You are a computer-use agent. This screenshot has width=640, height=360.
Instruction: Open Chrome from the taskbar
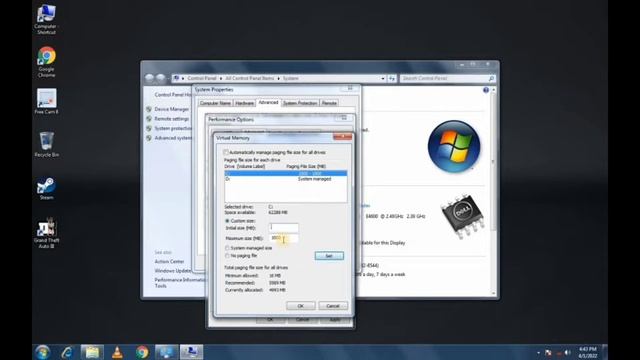[142, 352]
